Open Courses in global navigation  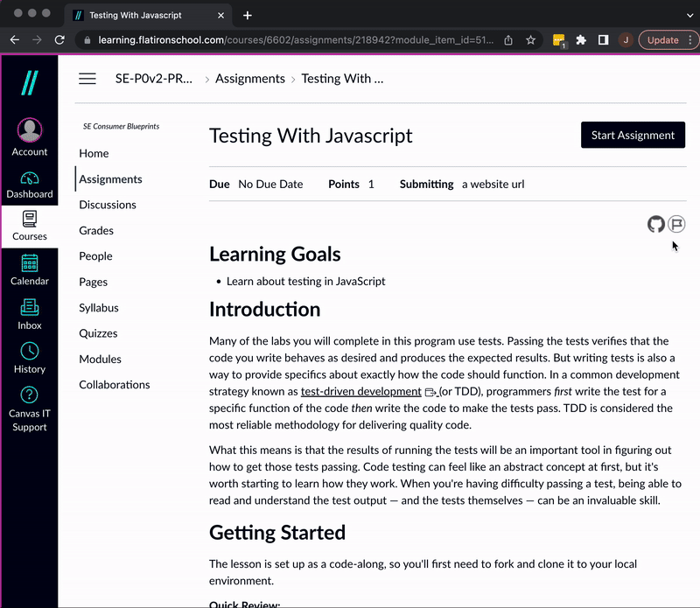(x=30, y=227)
